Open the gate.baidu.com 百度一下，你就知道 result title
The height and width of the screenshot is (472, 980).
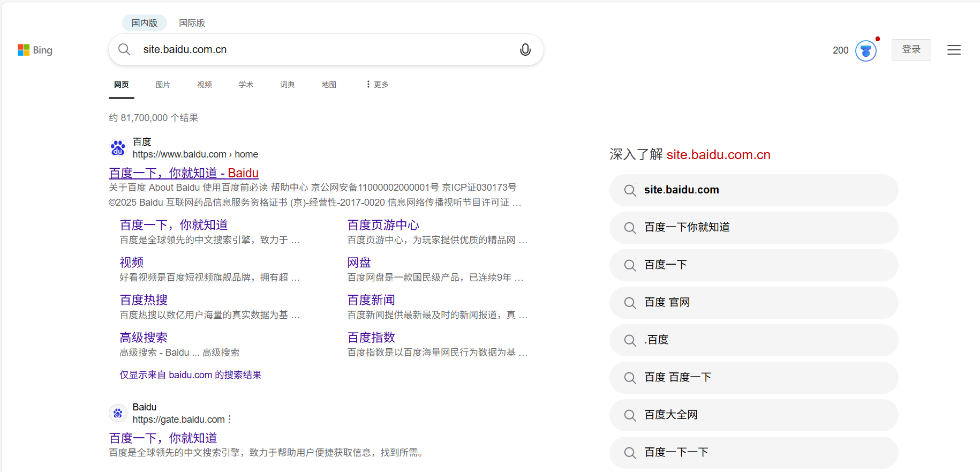click(x=163, y=438)
